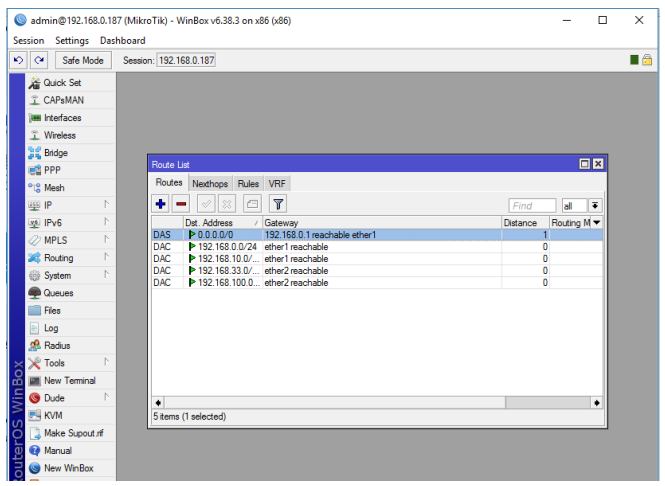The image size is (665, 486).
Task: Select the 192.168.33.0 route row
Action: pyautogui.click(x=377, y=271)
